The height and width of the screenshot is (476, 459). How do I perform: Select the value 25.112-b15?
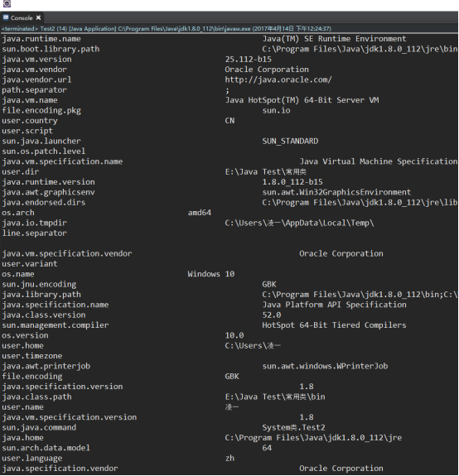click(x=249, y=60)
